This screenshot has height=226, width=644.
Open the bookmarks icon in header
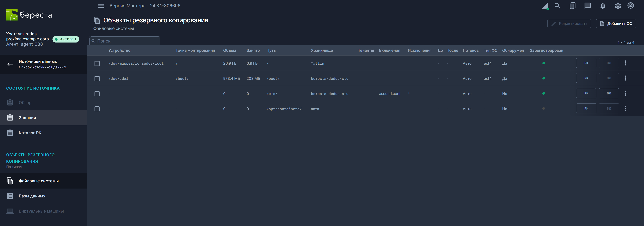pyautogui.click(x=572, y=6)
